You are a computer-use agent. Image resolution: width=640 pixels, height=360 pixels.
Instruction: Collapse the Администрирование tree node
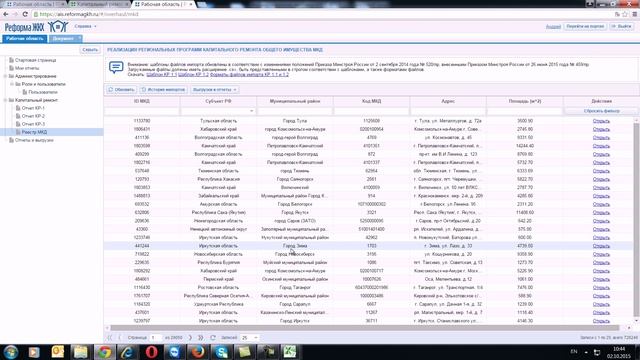pyautogui.click(x=5, y=76)
